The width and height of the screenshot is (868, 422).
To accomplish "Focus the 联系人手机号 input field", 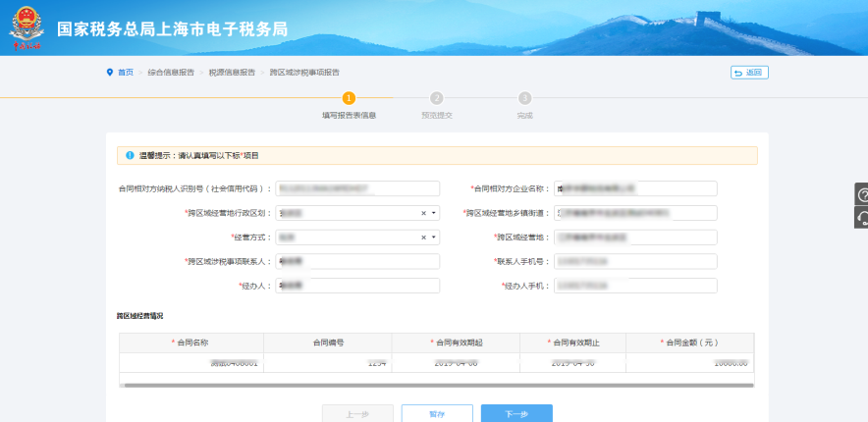I will click(x=635, y=262).
